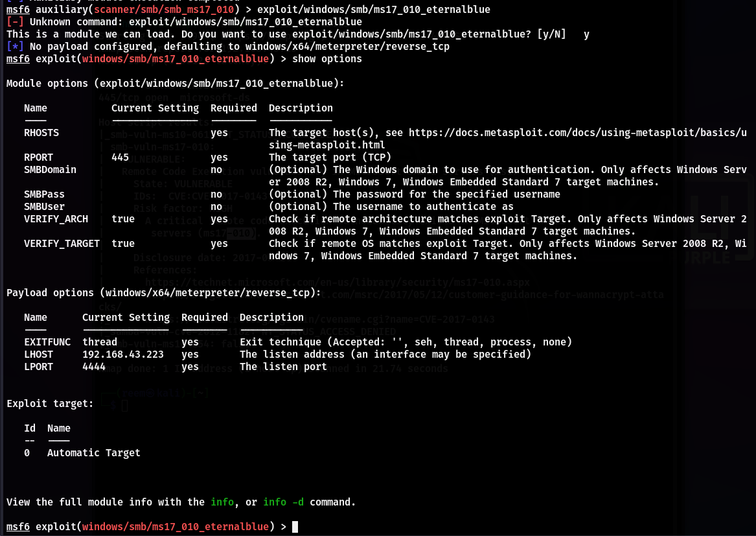Screen dimensions: 756x536
Task: Click the RPORT value 445
Action: pyautogui.click(x=120, y=157)
